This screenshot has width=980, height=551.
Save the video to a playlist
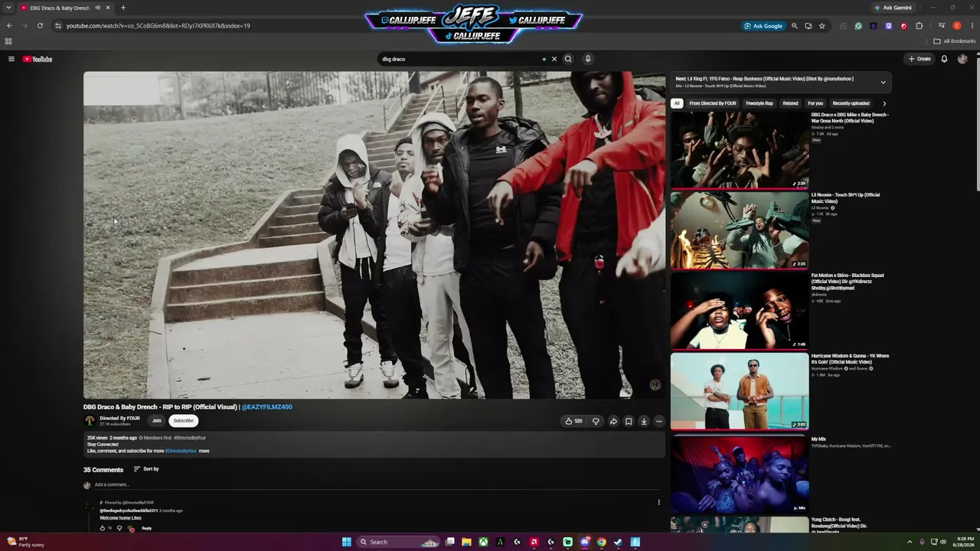(629, 421)
